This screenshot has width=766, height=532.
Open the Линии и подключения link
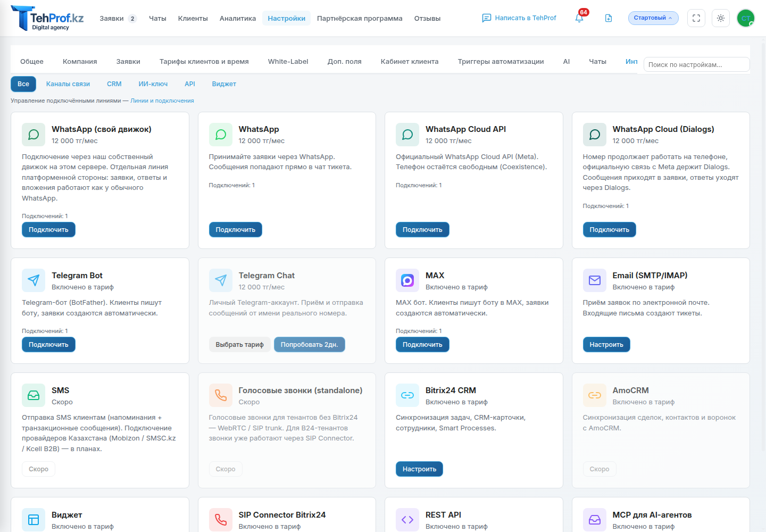point(162,101)
